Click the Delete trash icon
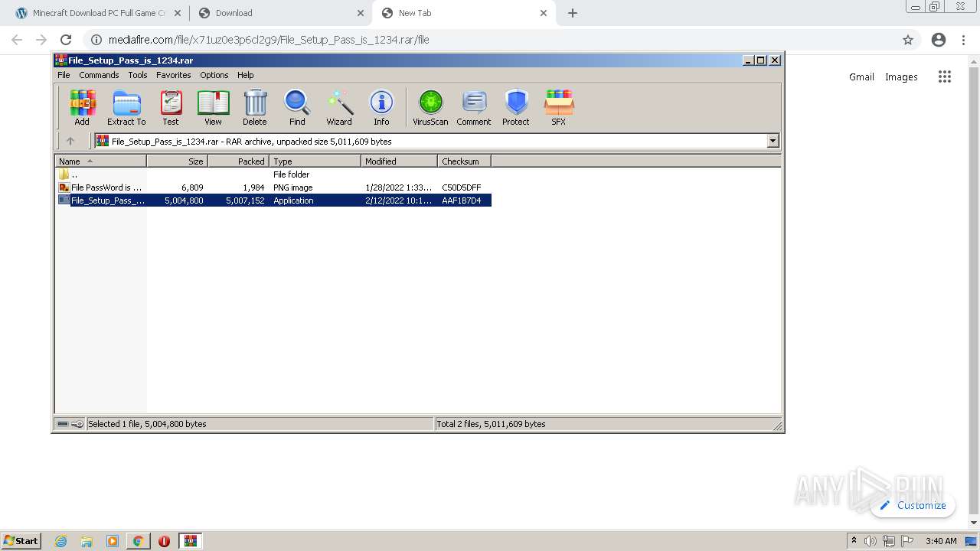Viewport: 980px width, 551px height. (x=255, y=107)
